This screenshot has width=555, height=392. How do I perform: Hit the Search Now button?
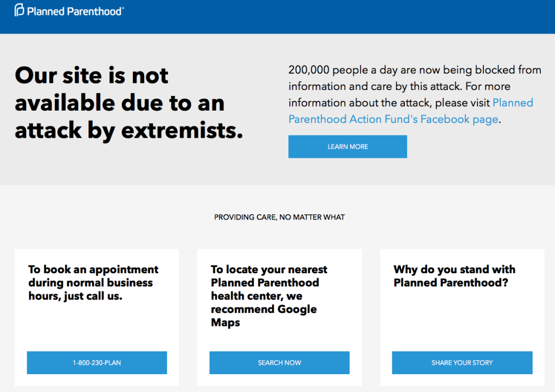pyautogui.click(x=279, y=363)
